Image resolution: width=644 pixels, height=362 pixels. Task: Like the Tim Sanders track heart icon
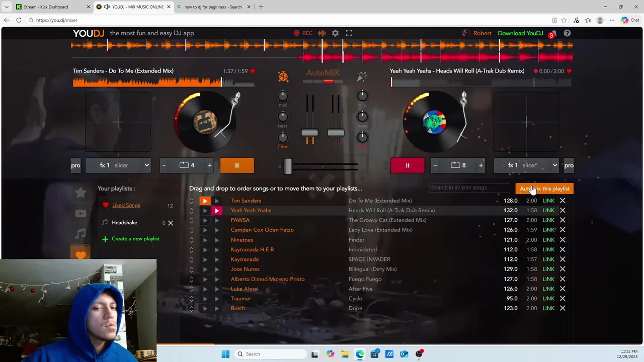[x=253, y=71]
